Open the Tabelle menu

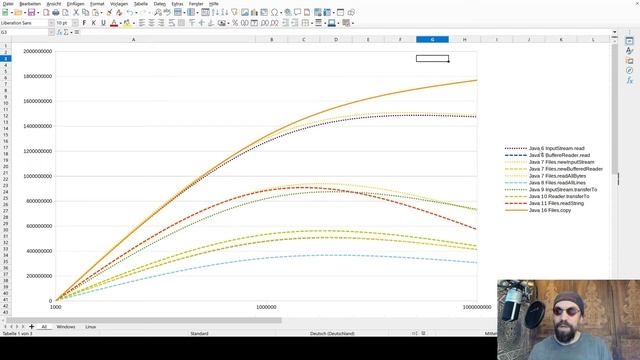tap(141, 4)
